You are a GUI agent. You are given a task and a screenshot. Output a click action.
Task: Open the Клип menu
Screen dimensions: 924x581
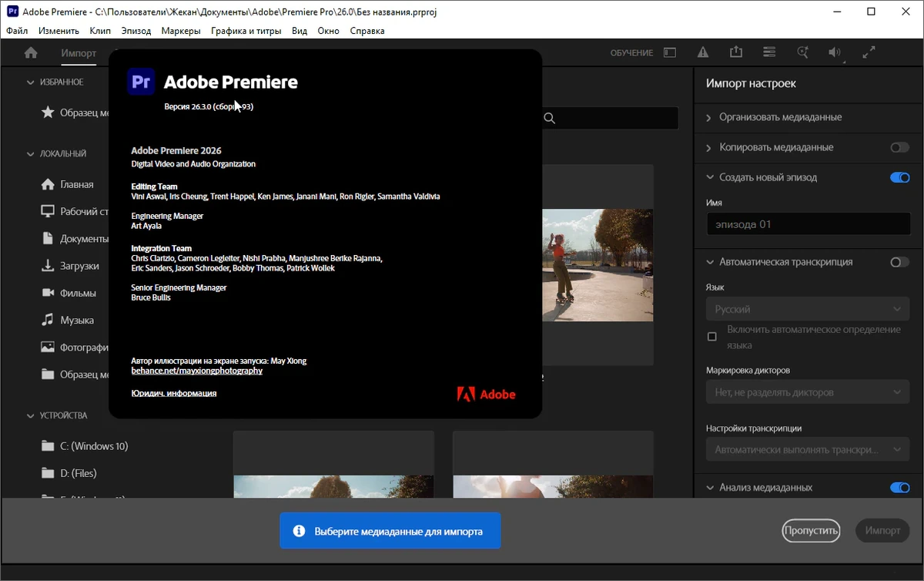(x=100, y=31)
